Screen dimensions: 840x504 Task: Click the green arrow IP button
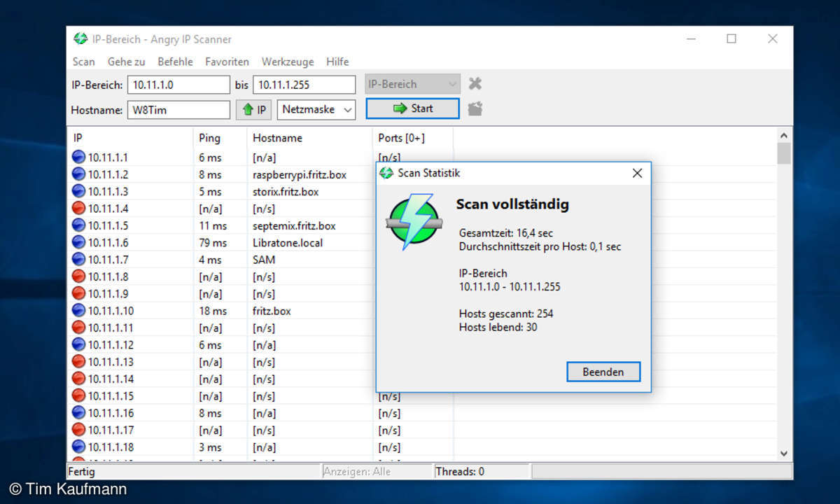pos(254,109)
